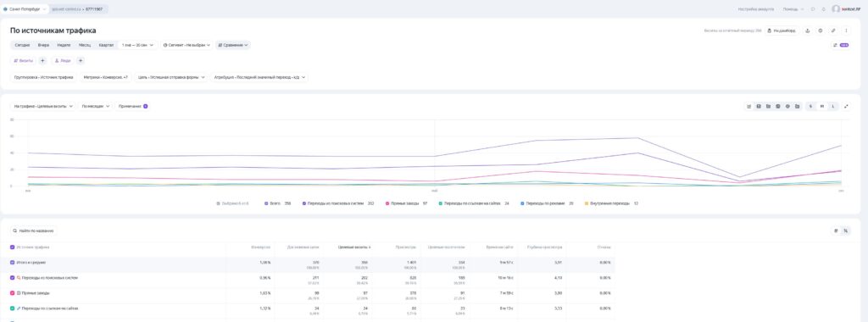This screenshot has width=868, height=322.
Task: Click the На дашборд button
Action: click(782, 31)
